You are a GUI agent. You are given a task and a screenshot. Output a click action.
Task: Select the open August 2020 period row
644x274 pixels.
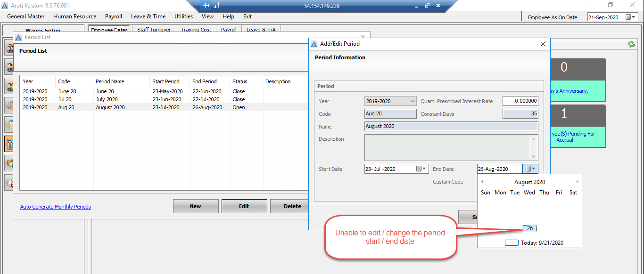pyautogui.click(x=141, y=107)
